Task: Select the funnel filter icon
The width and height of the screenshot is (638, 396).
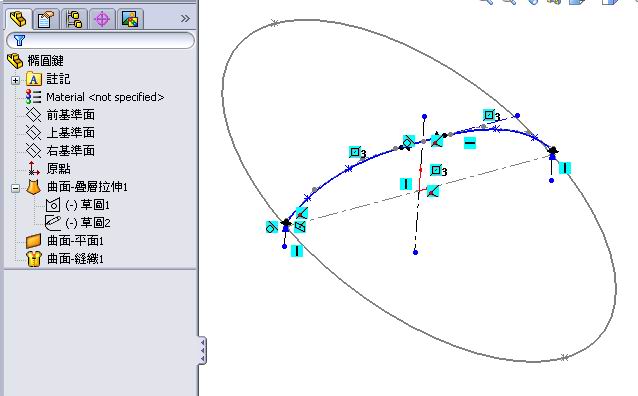Action: point(19,40)
